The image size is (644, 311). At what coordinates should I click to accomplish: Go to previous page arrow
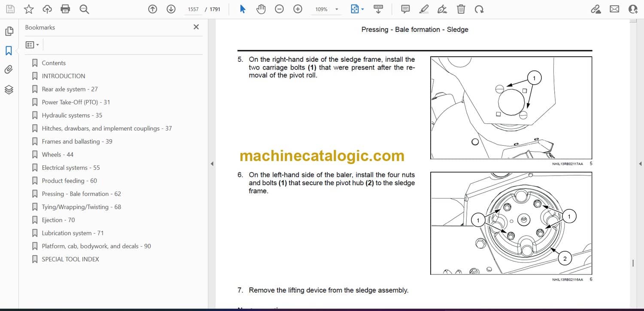[152, 9]
